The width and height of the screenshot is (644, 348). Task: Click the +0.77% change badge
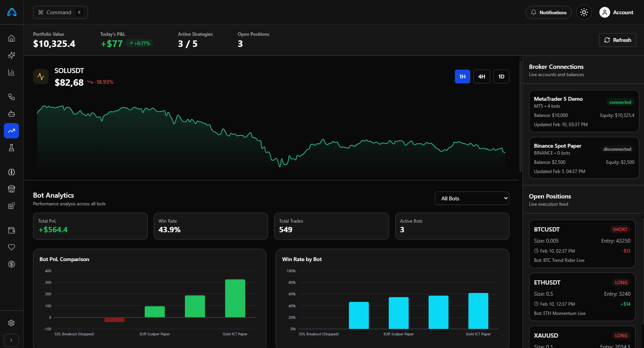coord(140,43)
